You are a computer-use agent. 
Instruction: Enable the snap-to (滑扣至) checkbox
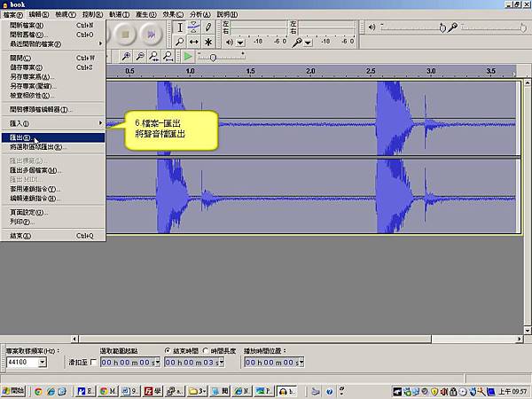[94, 363]
